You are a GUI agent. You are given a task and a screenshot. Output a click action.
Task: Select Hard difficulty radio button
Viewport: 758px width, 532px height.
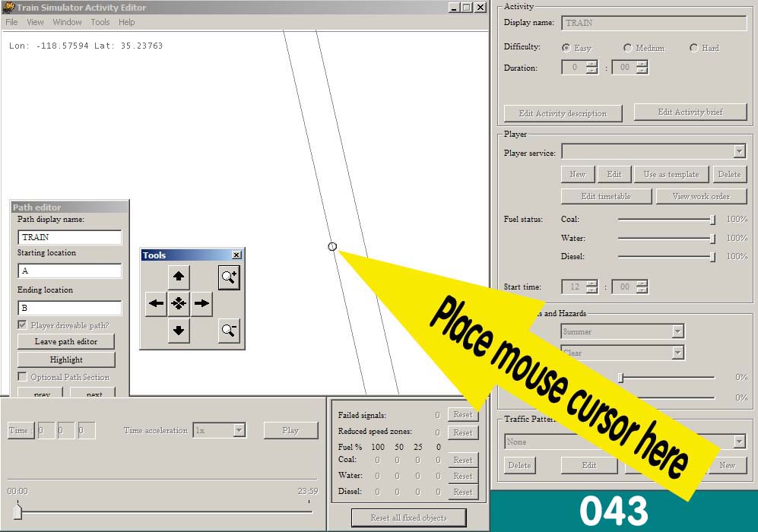[x=693, y=48]
